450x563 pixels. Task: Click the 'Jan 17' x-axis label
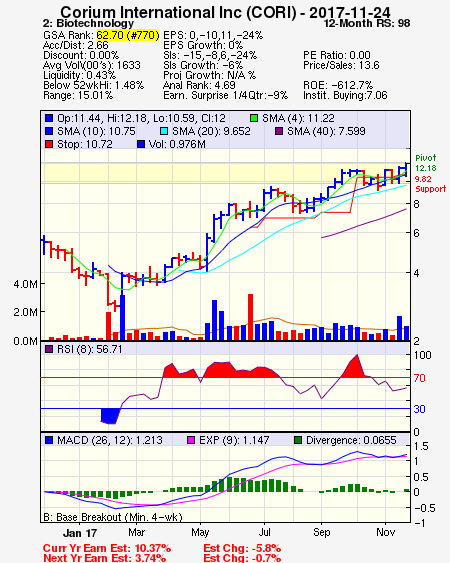[x=80, y=533]
